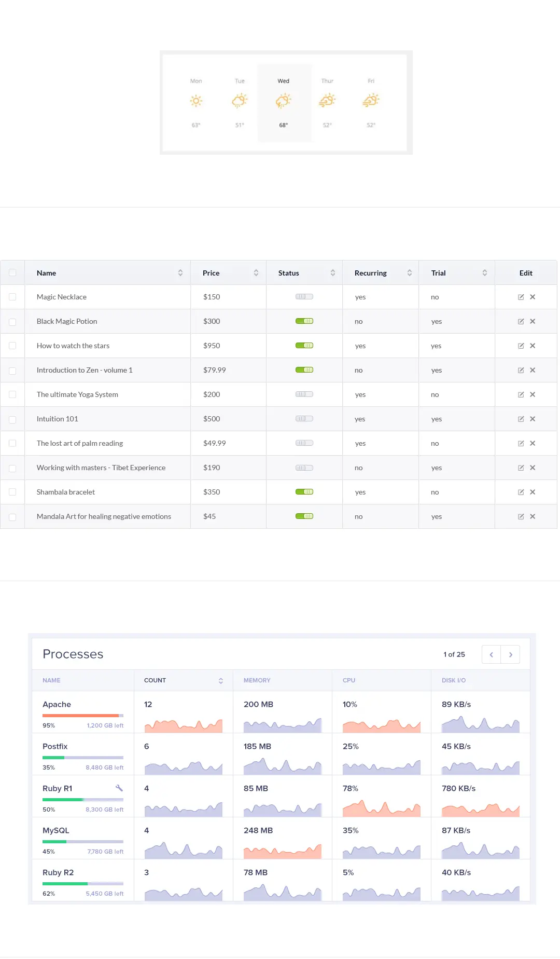Image resolution: width=560 pixels, height=959 pixels.
Task: Delete Mandala Art for healing negative emotions
Action: point(533,517)
